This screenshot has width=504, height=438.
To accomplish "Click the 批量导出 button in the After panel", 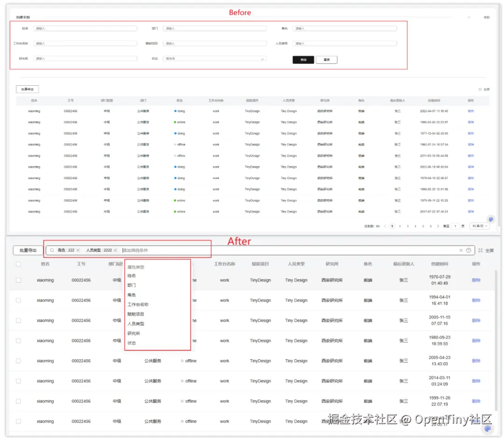I will (x=28, y=250).
